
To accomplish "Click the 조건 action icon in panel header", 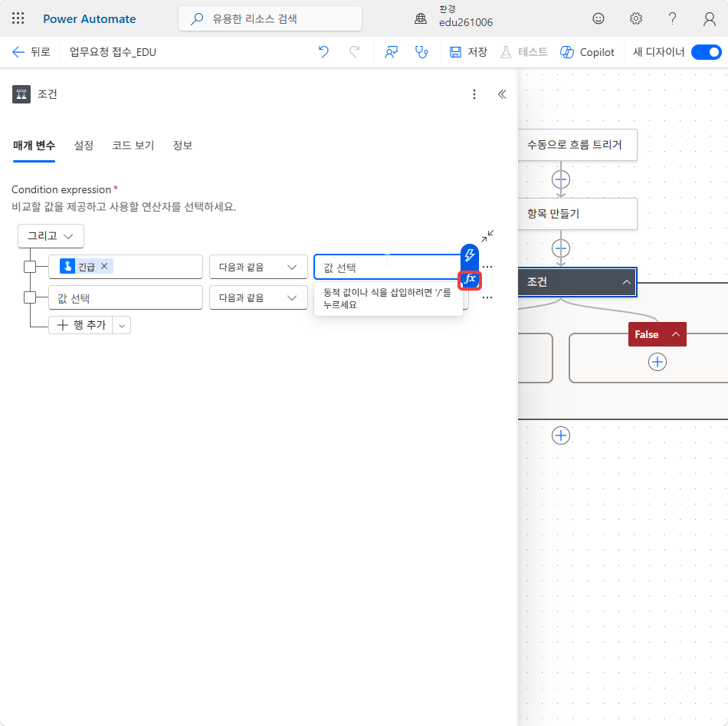I will (x=21, y=94).
